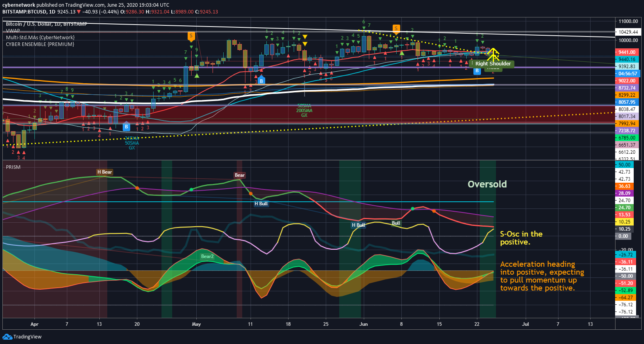Click the 25 date on time axis
Viewport: 644px width, 344px height.
(x=326, y=324)
